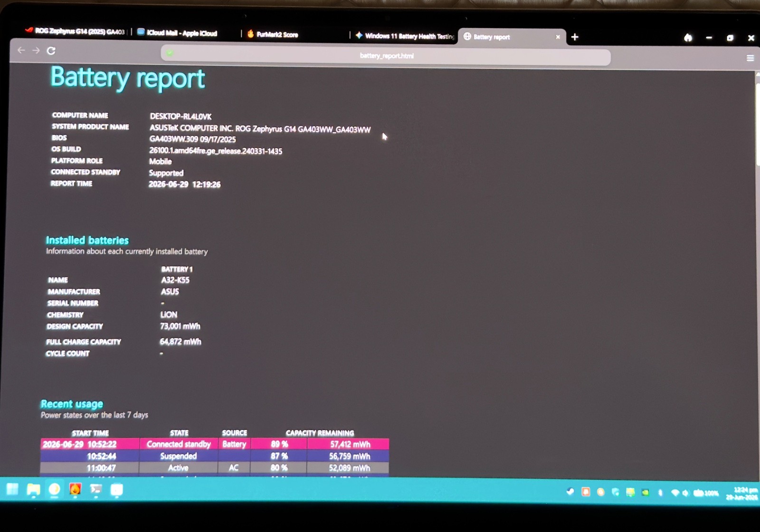This screenshot has width=760, height=532.
Task: Click the green shield icon in the address bar
Action: [x=170, y=53]
